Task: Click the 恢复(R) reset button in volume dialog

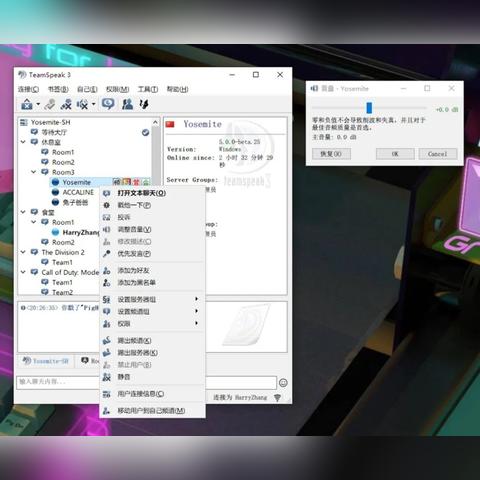Action: coord(331,154)
